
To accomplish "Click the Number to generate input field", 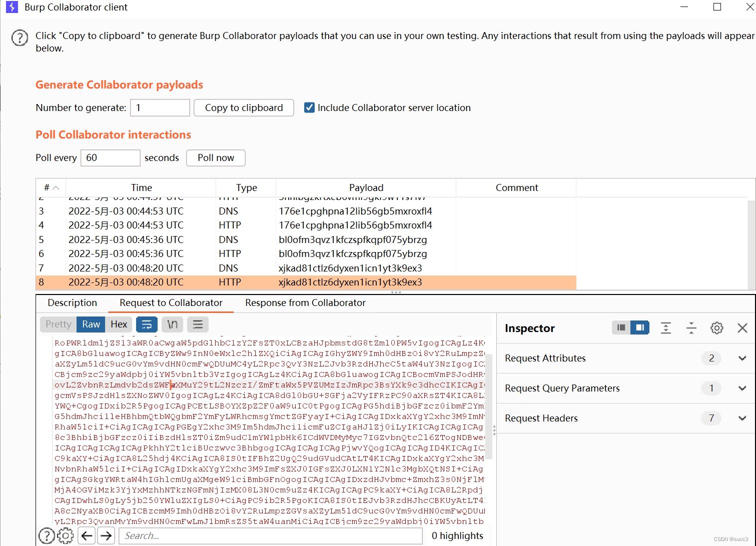I will coord(160,108).
